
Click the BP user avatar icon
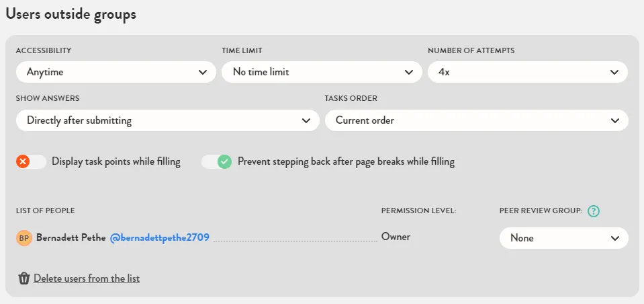(24, 238)
